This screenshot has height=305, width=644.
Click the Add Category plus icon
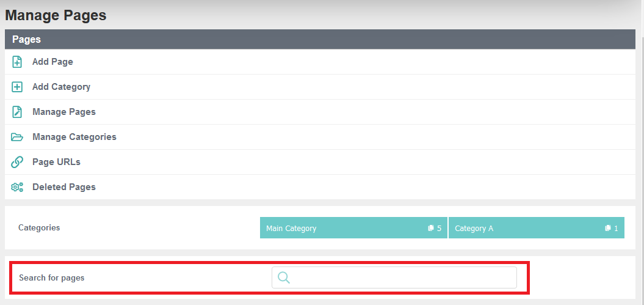point(17,87)
